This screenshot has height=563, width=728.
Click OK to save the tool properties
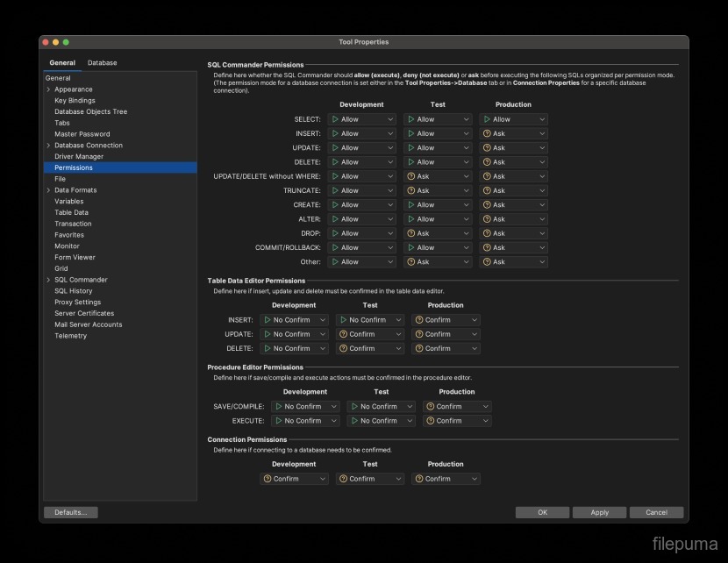[541, 512]
